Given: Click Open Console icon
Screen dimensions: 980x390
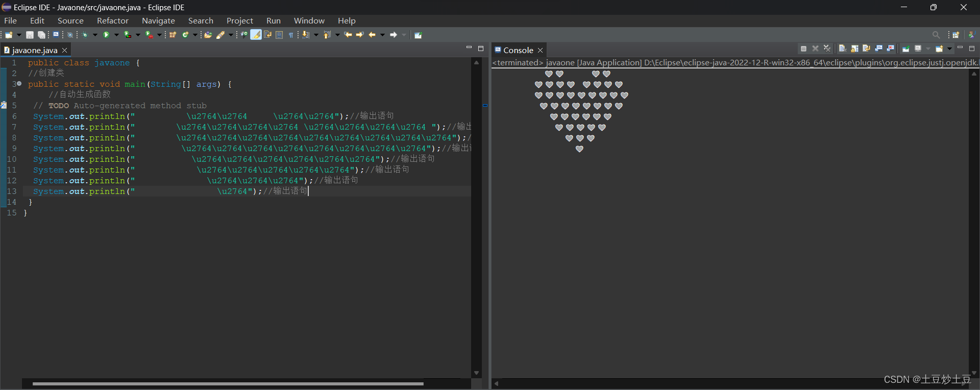Looking at the screenshot, I should (939, 48).
